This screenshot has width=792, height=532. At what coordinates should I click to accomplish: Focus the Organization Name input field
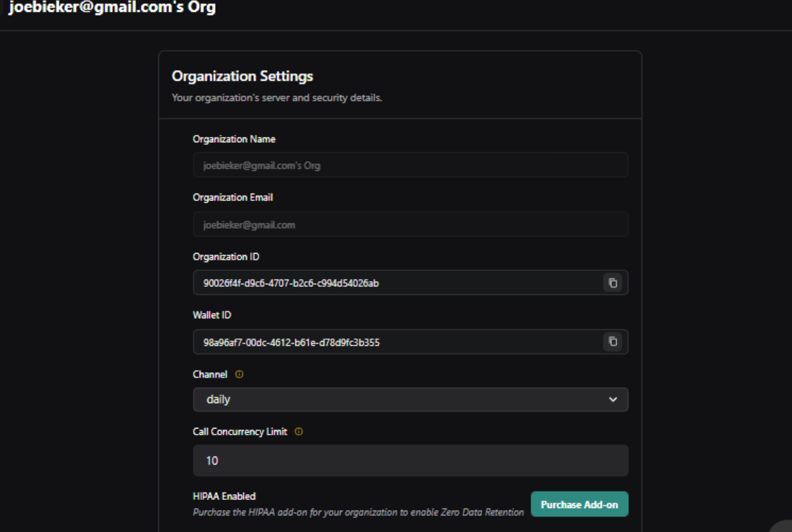(x=410, y=165)
